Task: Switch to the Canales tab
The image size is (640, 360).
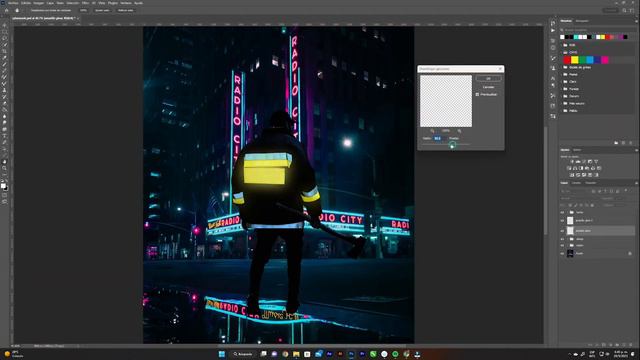Action: coord(576,183)
